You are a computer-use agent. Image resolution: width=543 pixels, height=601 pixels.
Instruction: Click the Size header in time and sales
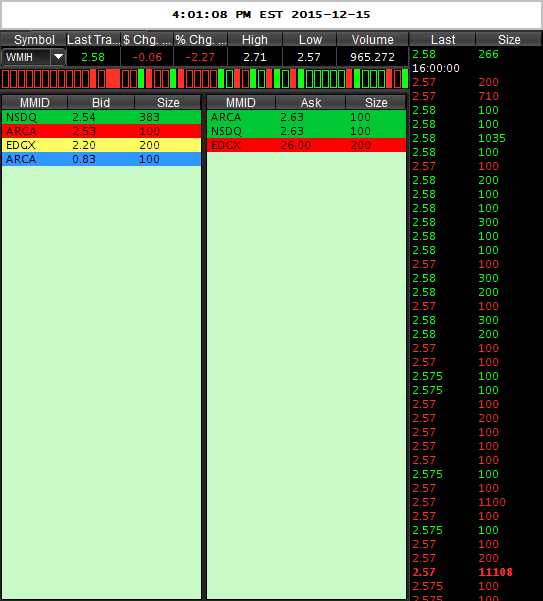point(509,39)
